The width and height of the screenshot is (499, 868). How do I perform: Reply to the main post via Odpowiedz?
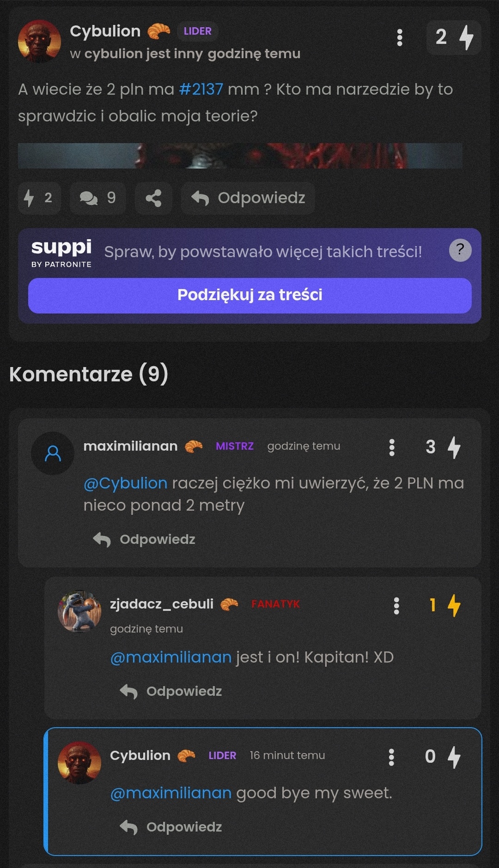tap(248, 198)
